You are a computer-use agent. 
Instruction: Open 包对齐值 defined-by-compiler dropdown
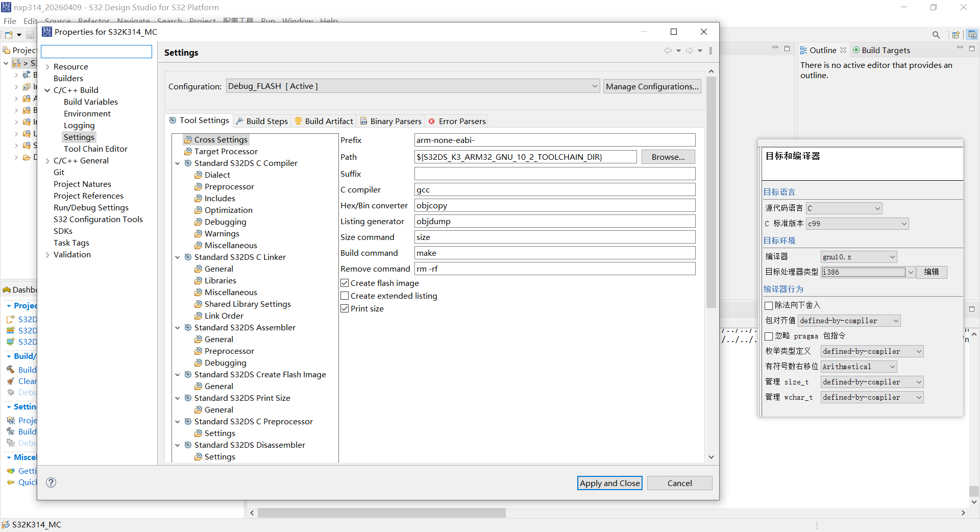[x=849, y=321]
